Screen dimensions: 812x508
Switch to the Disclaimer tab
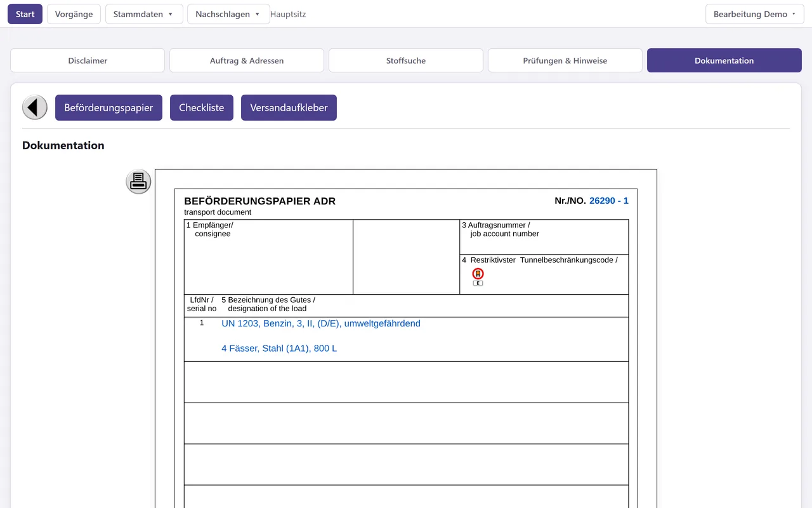88,60
